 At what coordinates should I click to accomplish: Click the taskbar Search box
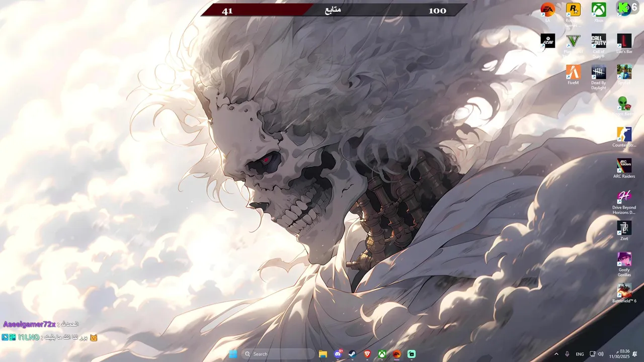click(x=278, y=354)
